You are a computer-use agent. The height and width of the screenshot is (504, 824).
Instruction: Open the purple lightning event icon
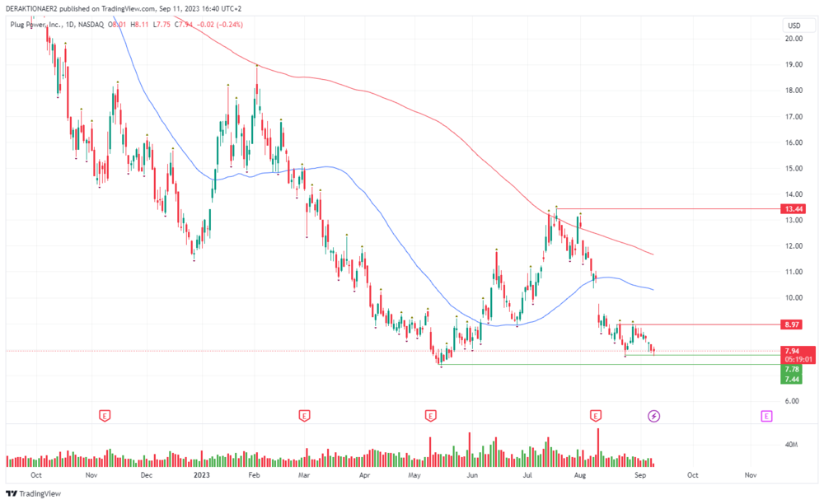(653, 417)
